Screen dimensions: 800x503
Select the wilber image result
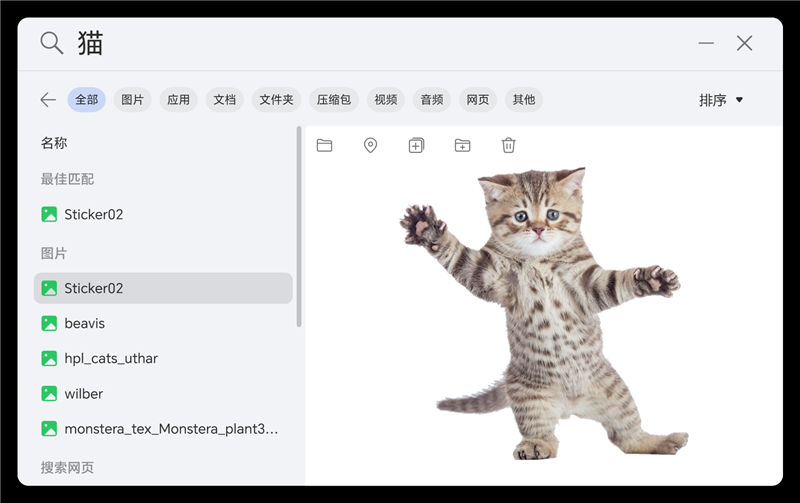point(84,393)
